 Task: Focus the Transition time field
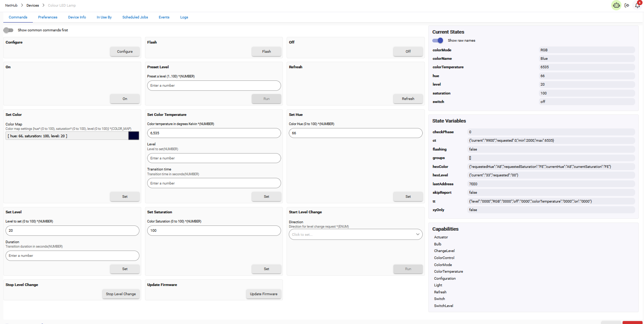pos(214,183)
